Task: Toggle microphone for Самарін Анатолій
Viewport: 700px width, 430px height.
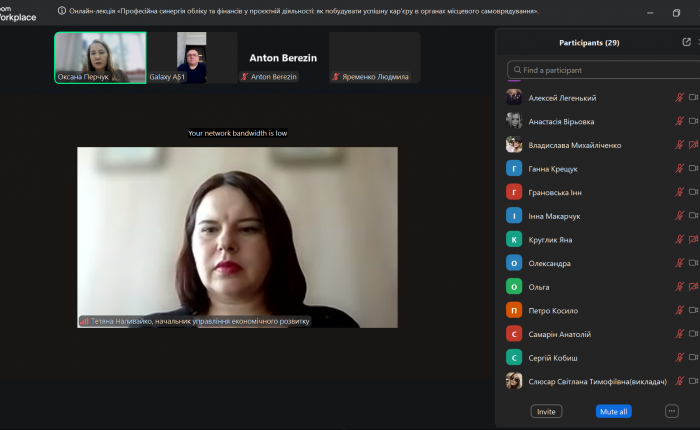Action: pyautogui.click(x=680, y=334)
